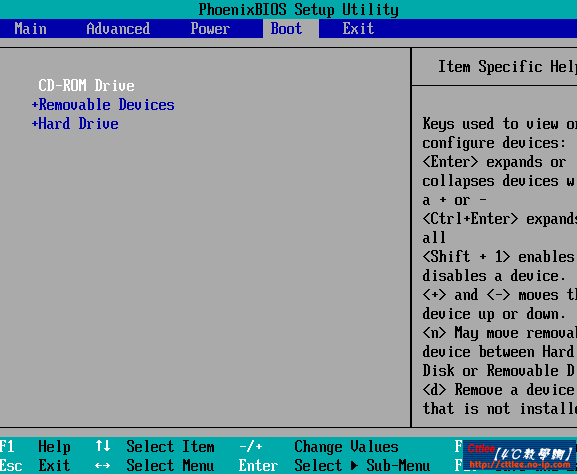Click the Select Sub-Menu legend text
This screenshot has width=577, height=474.
(x=362, y=466)
